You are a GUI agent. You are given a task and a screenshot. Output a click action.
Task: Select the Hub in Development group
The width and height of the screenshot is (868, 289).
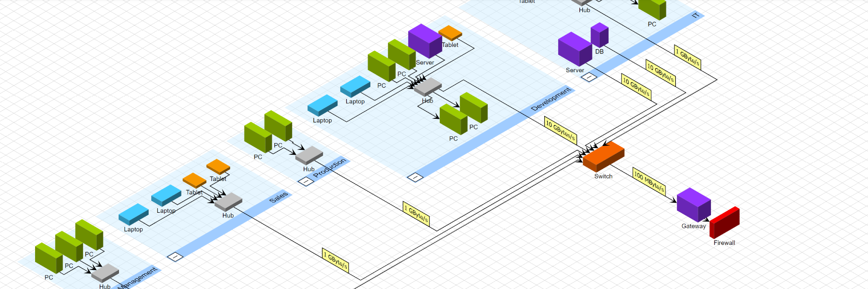(x=427, y=87)
